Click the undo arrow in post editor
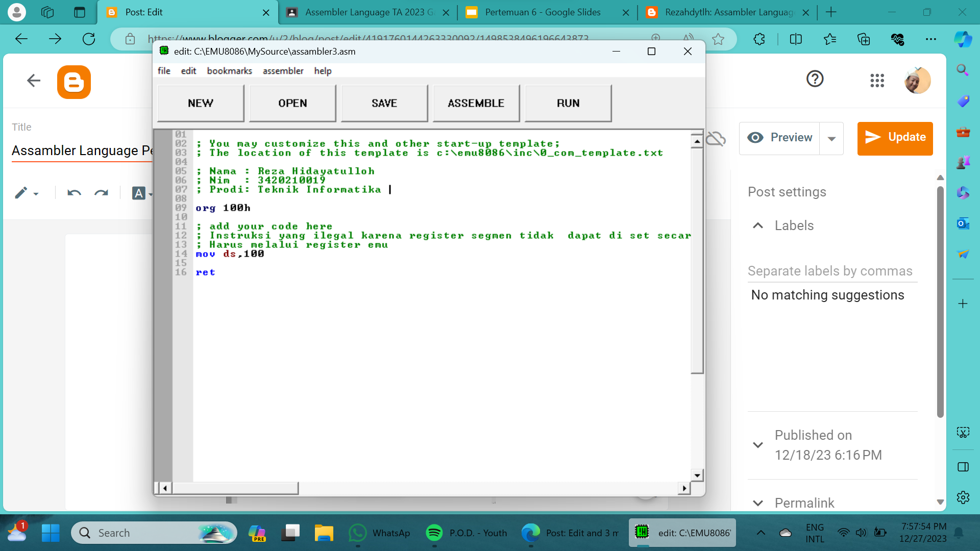Image resolution: width=980 pixels, height=551 pixels. (x=74, y=193)
